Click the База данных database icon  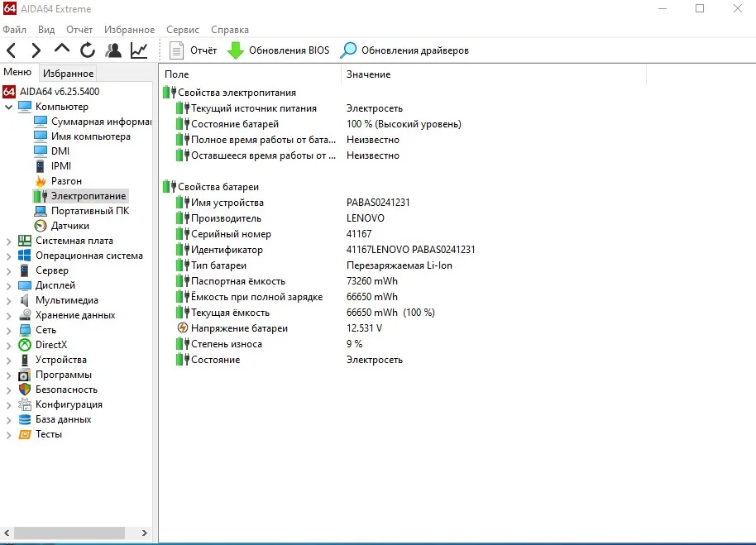click(x=25, y=419)
